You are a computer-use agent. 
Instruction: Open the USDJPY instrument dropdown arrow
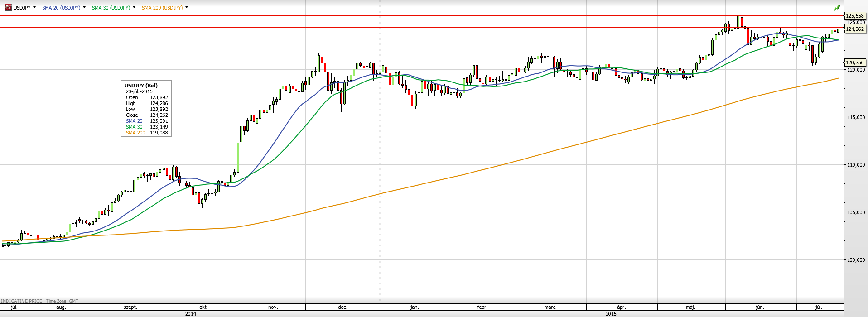tap(34, 7)
